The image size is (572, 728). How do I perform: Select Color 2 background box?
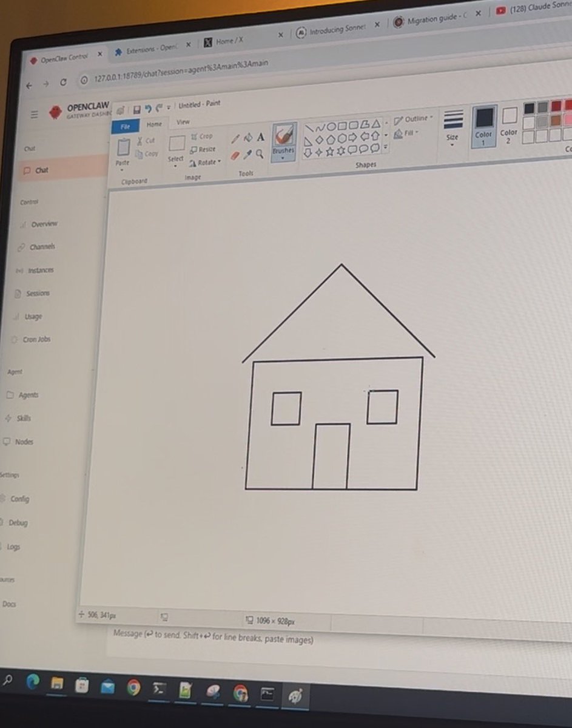coord(509,125)
